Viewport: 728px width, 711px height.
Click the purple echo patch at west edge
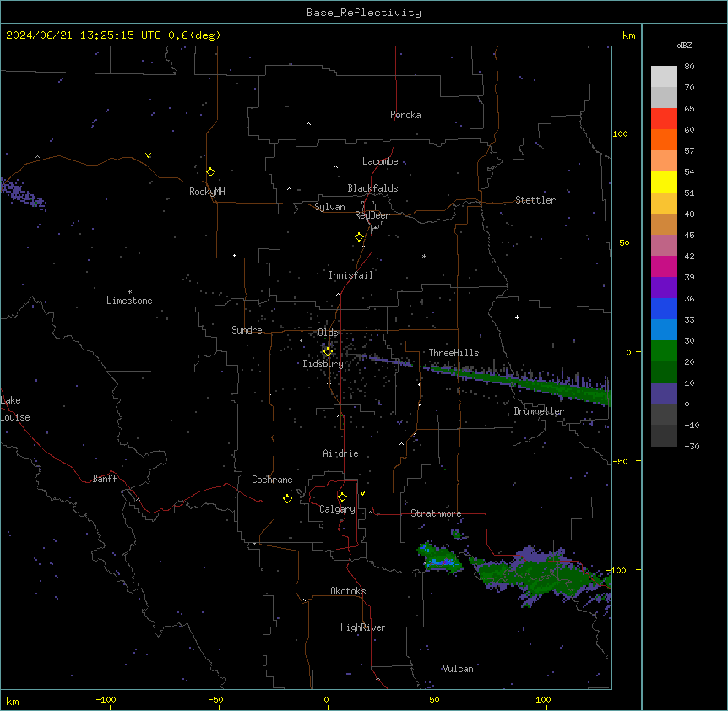pos(22,193)
